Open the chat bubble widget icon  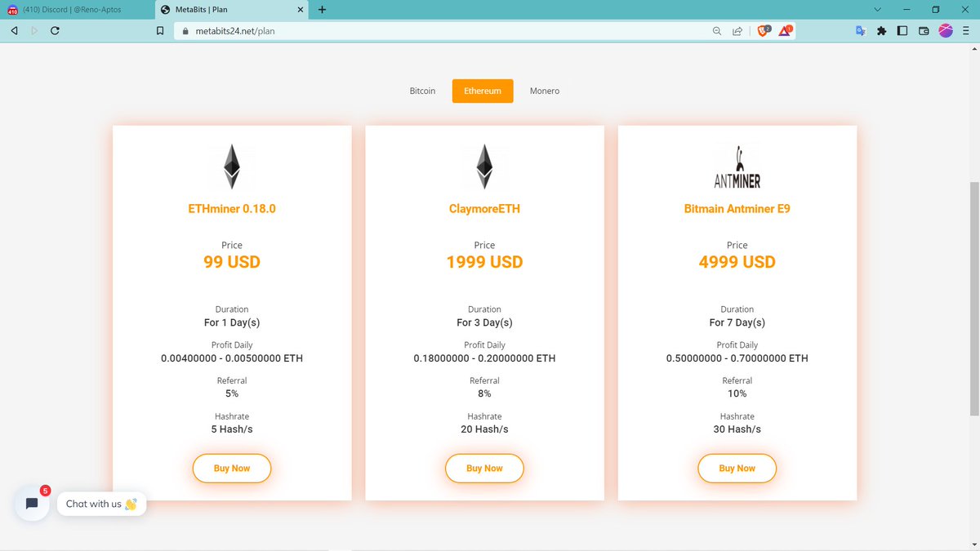coord(32,504)
